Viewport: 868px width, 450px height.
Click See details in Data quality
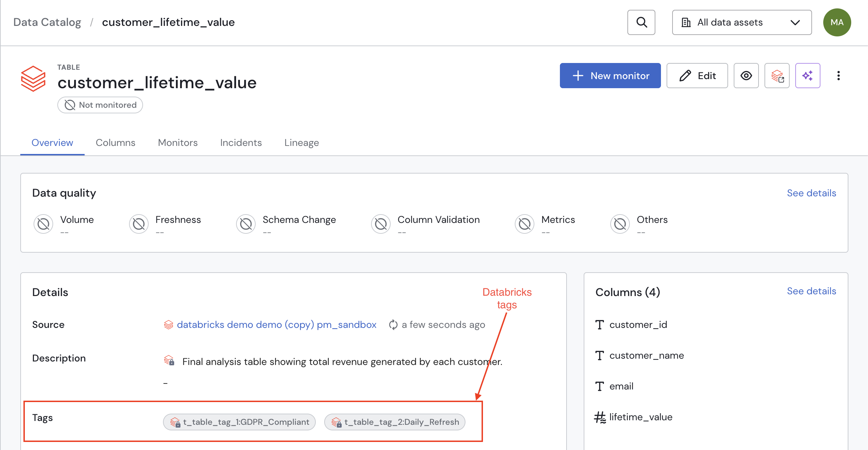click(x=811, y=193)
